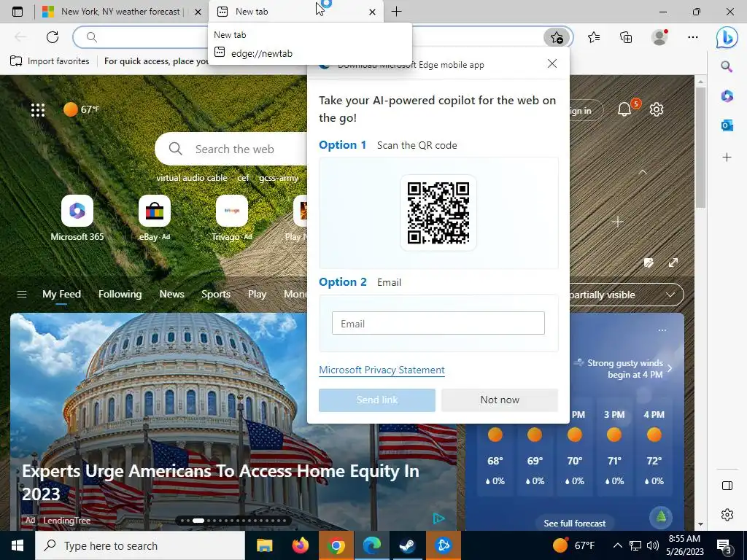747x560 pixels.
Task: Open the News feed tab
Action: (171, 295)
